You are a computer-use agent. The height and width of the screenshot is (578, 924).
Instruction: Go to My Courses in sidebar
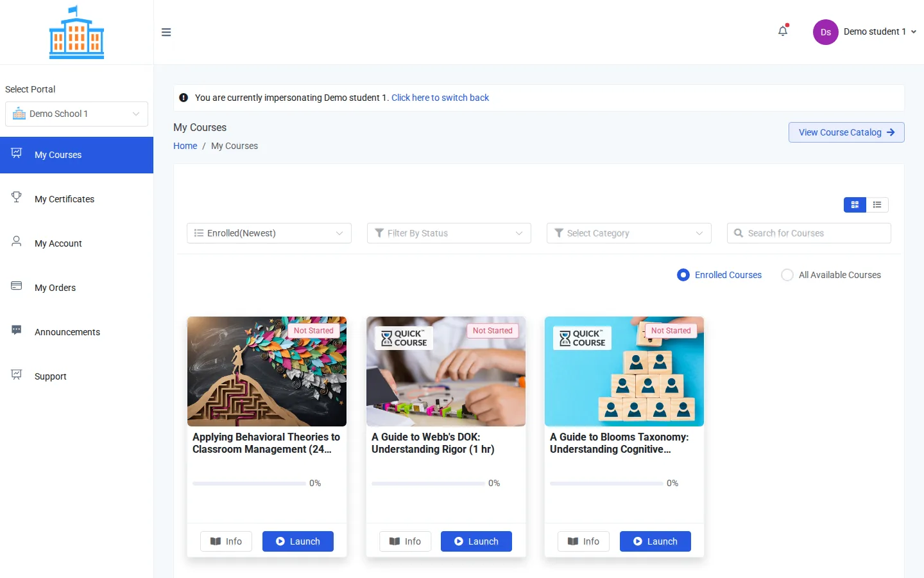tap(76, 155)
